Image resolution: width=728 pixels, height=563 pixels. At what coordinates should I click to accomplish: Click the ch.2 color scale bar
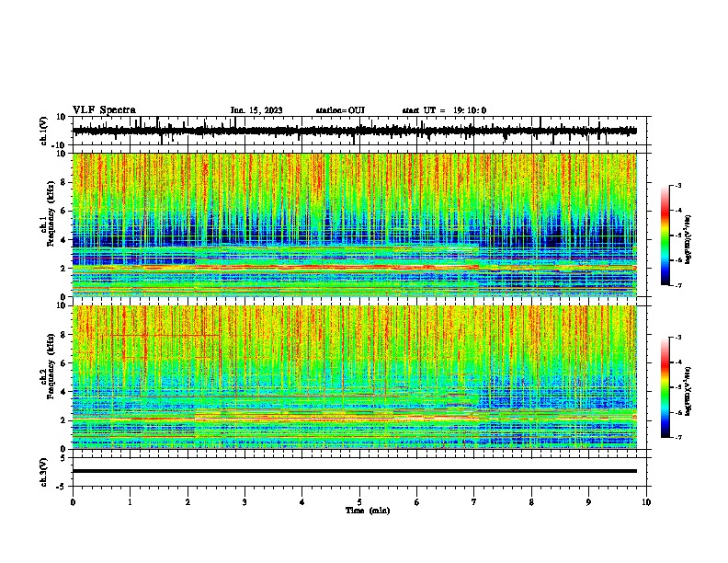point(665,387)
